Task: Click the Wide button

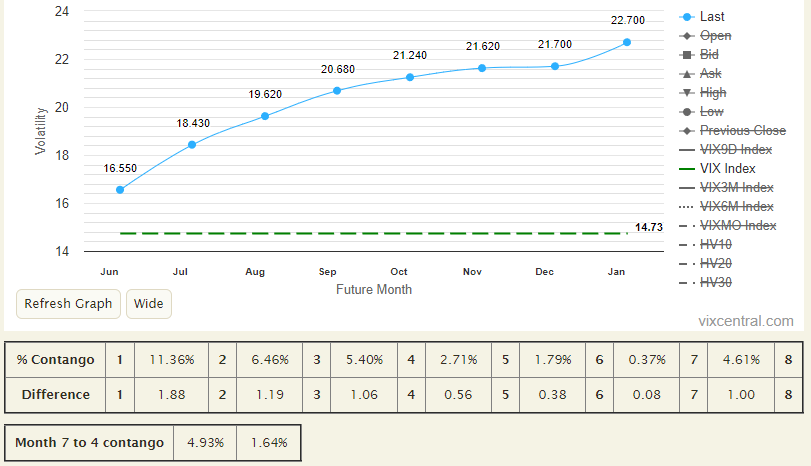Action: (x=149, y=303)
